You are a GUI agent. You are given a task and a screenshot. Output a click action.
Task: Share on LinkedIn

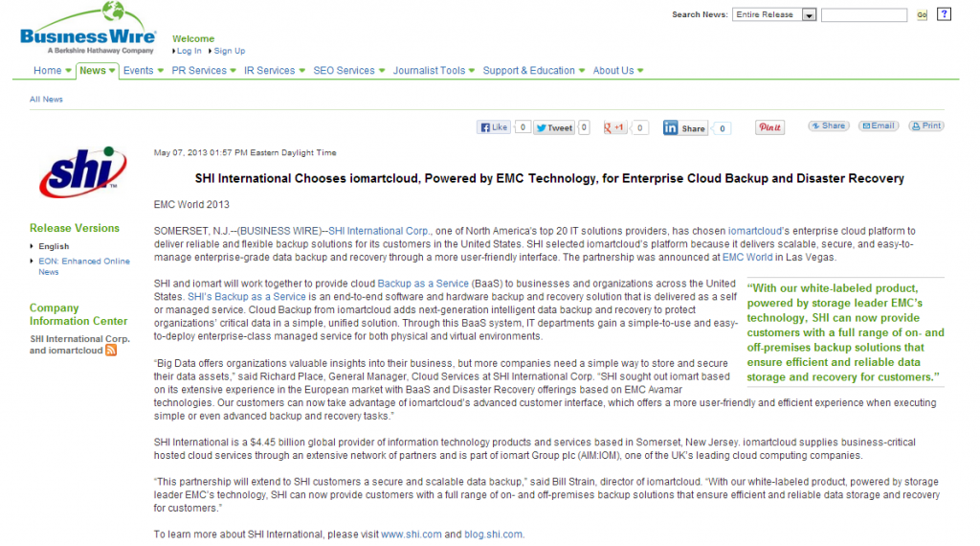tap(685, 128)
